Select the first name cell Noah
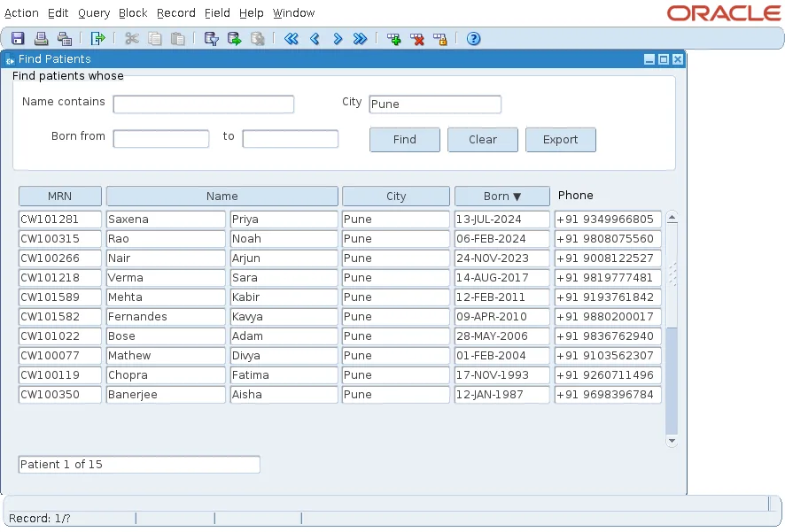785x532 pixels. click(x=284, y=239)
